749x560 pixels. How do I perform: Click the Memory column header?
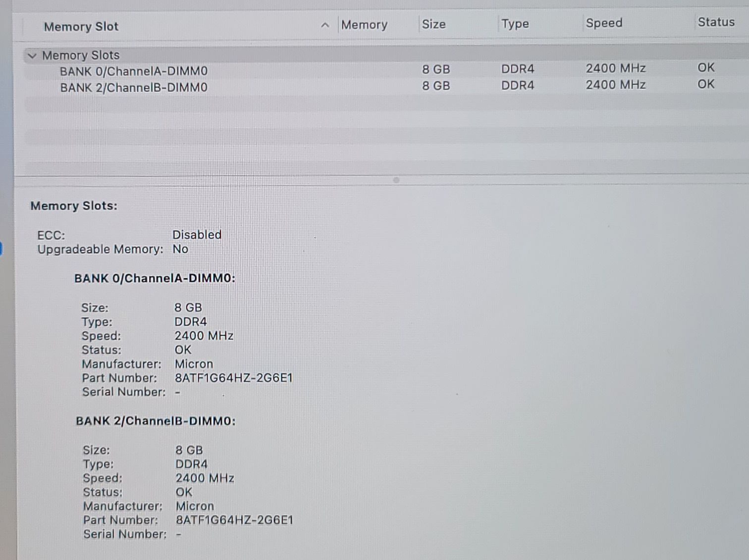click(x=364, y=25)
